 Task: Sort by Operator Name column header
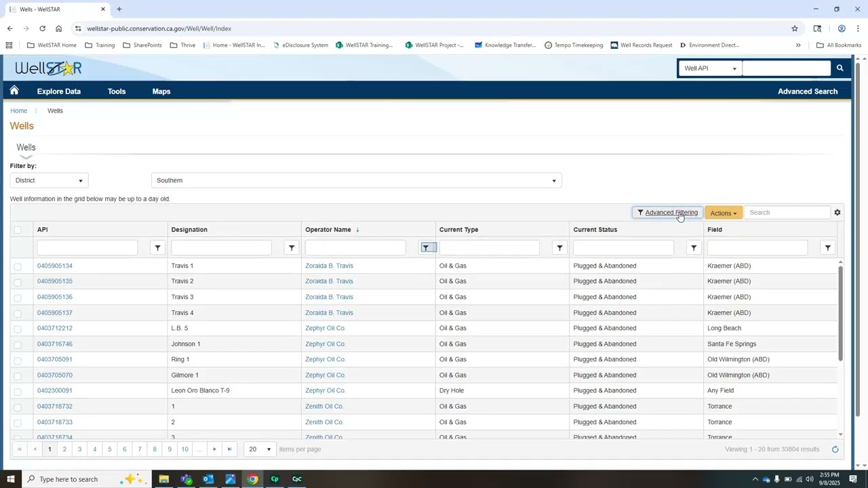[328, 230]
